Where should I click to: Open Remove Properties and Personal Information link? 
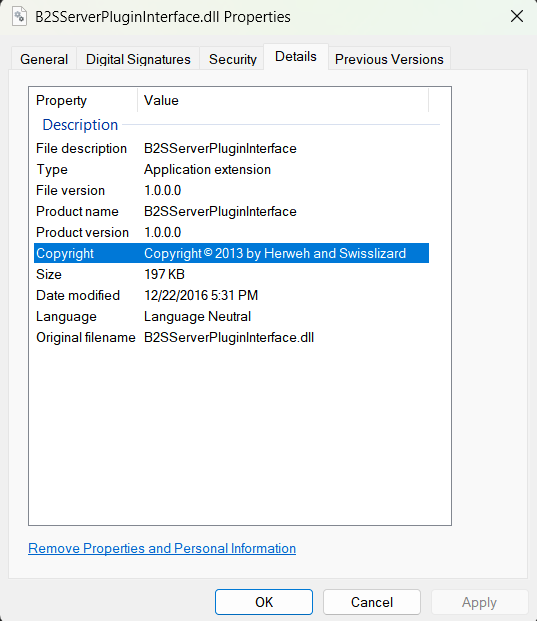pyautogui.click(x=162, y=548)
